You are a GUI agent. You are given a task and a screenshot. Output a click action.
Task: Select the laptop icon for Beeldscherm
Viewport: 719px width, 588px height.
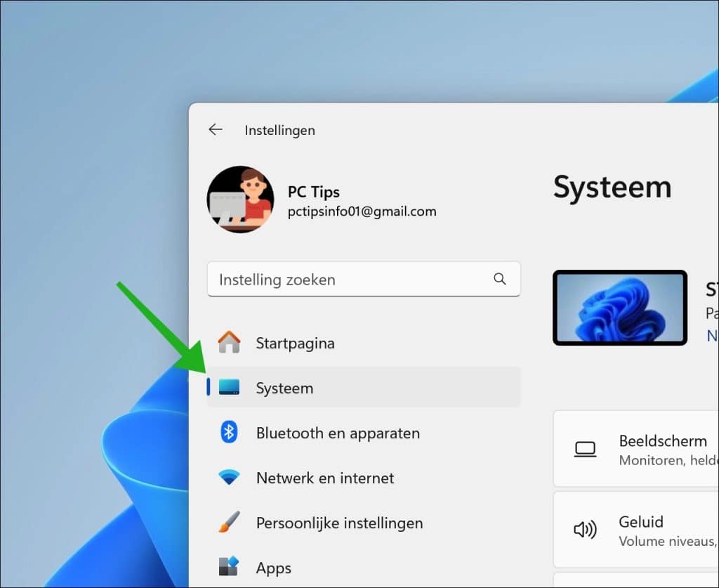585,450
